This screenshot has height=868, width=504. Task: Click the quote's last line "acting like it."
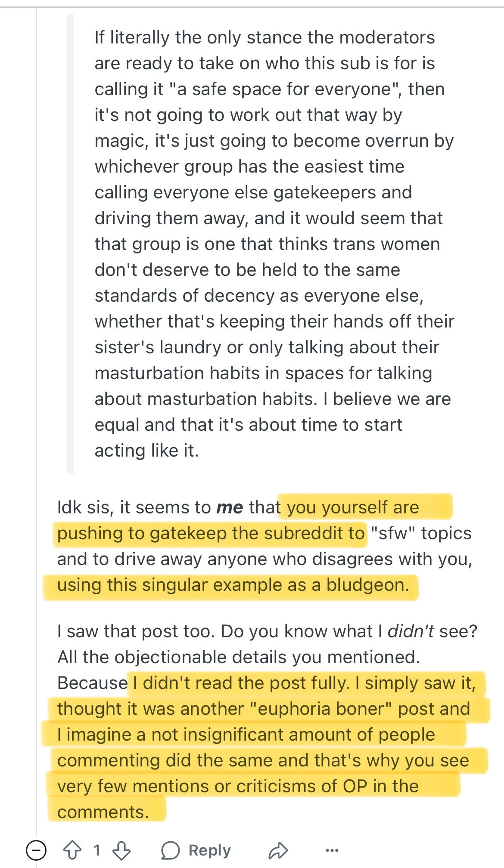146,451
